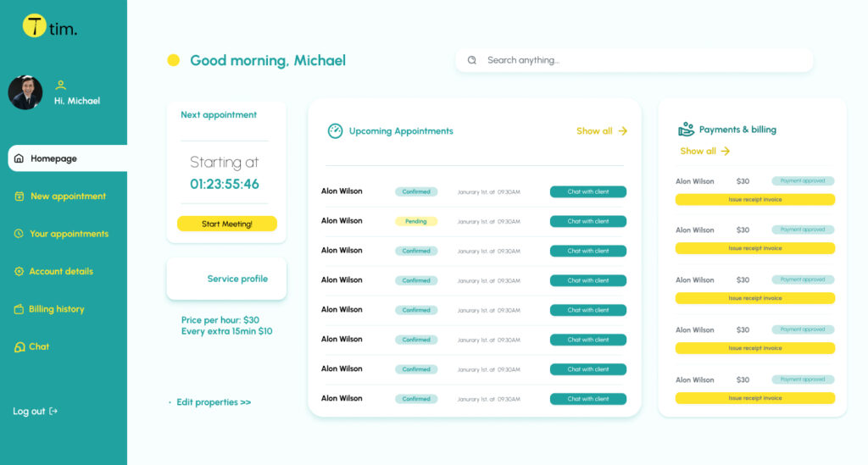868x465 pixels.
Task: Click the Log out exit icon
Action: [x=53, y=412]
